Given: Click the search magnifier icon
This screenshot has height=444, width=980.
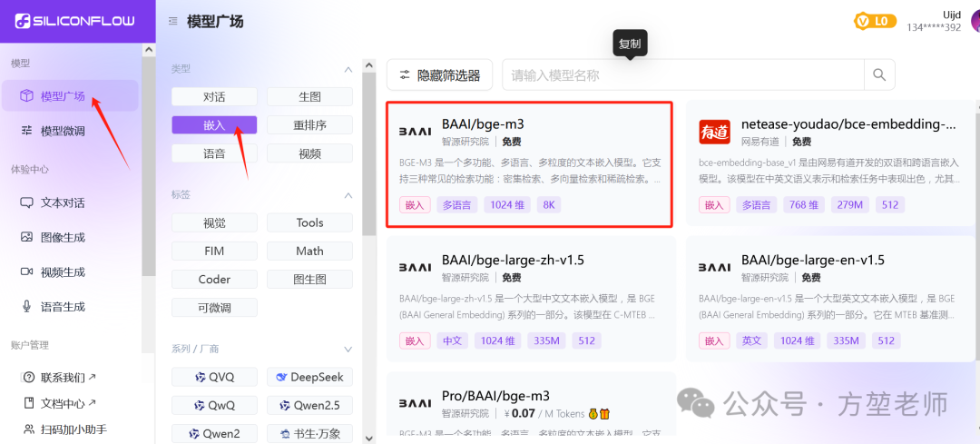Looking at the screenshot, I should [x=879, y=75].
